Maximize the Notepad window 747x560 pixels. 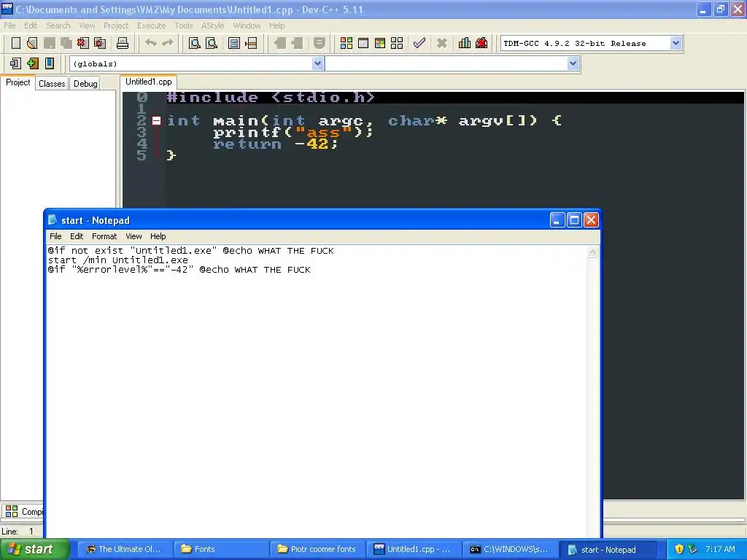click(575, 220)
